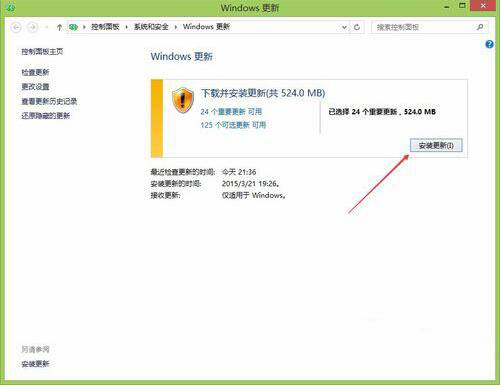The image size is (501, 385).
Task: Click the Windows Update shield warning icon
Action: point(183,100)
